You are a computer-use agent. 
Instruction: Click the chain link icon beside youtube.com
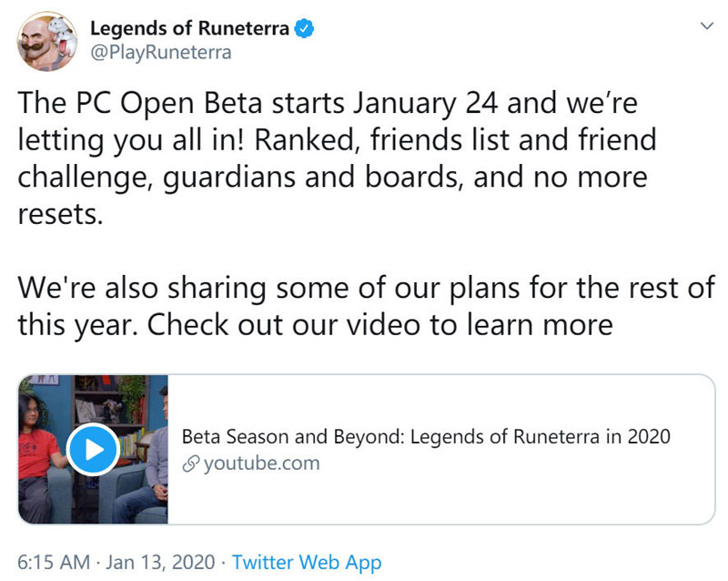(x=191, y=464)
